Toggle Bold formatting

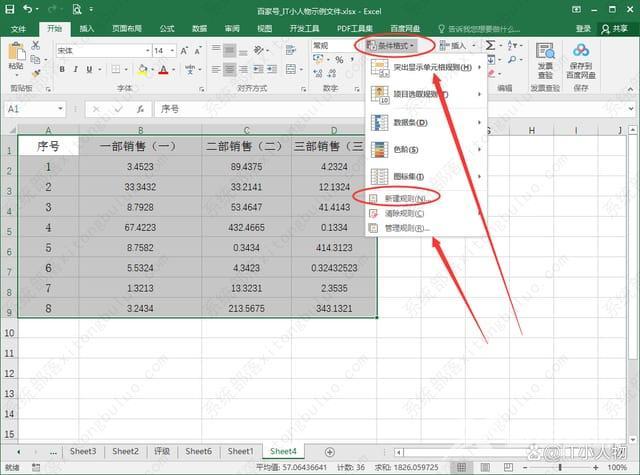click(62, 69)
